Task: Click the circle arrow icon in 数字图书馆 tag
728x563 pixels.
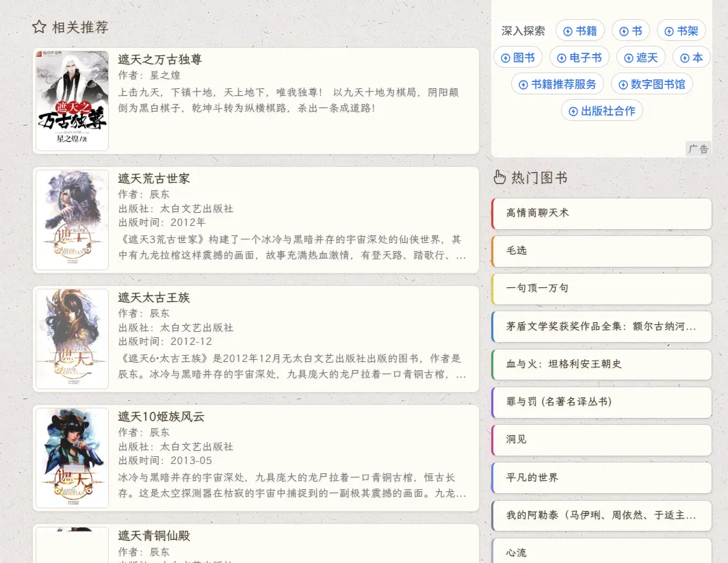Action: [623, 84]
